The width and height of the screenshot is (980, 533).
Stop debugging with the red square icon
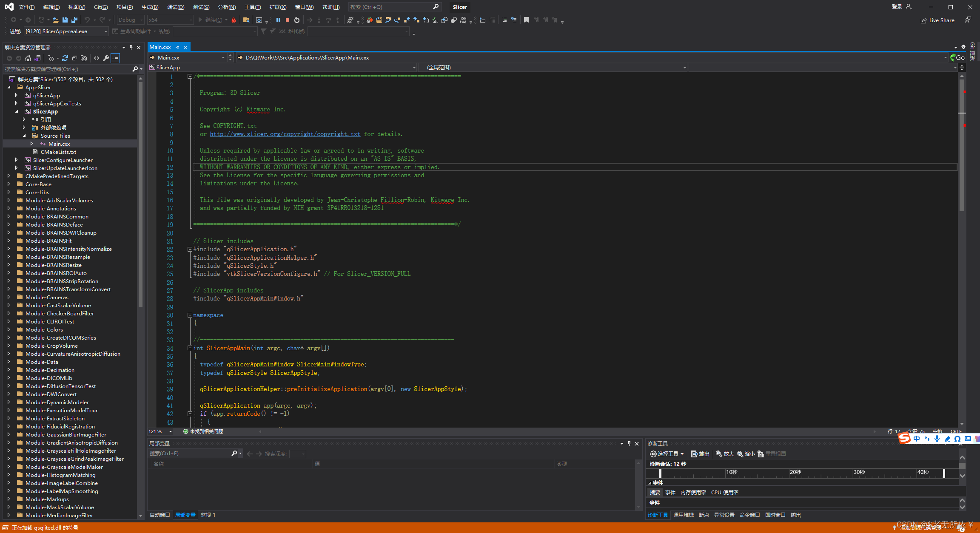tap(288, 20)
